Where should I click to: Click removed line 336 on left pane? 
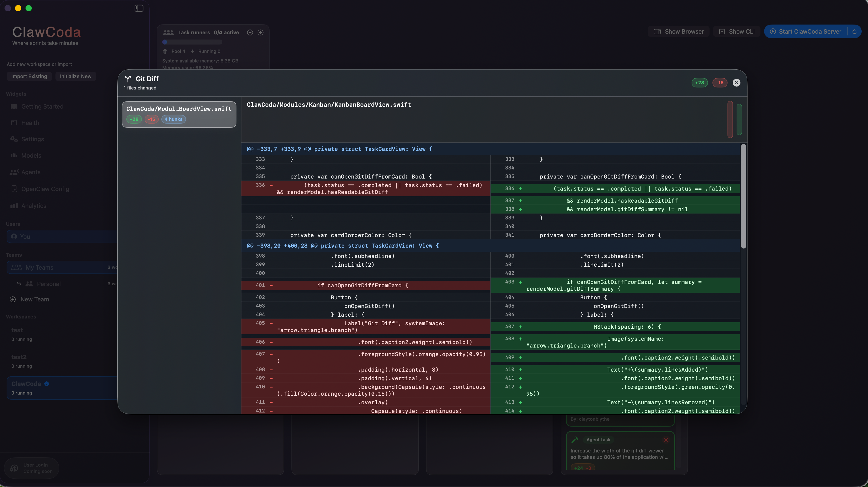[x=366, y=189]
